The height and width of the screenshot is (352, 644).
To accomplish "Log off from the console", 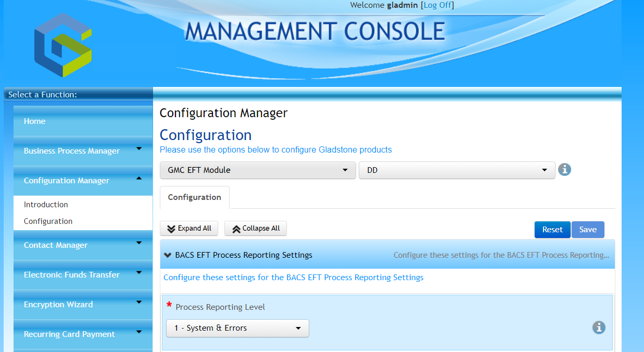I will [x=437, y=5].
